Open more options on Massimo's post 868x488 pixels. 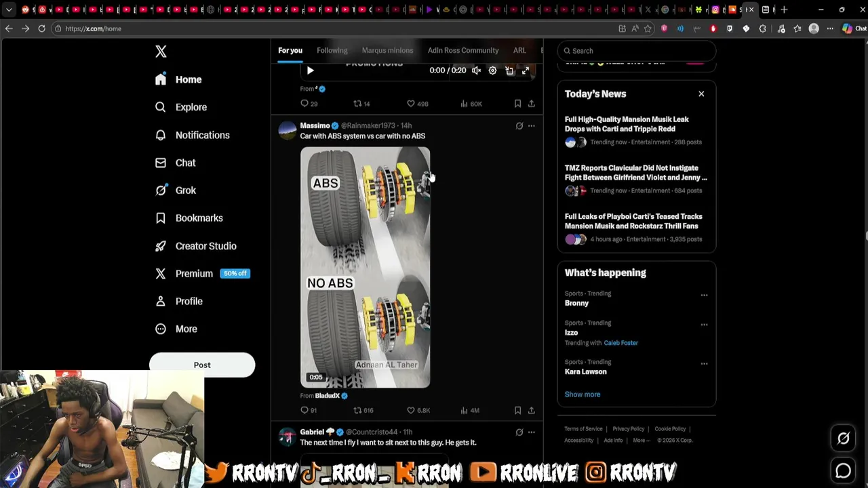click(x=532, y=125)
